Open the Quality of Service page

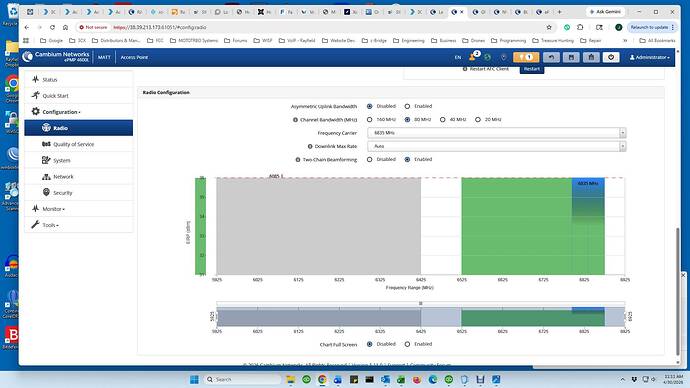pos(79,144)
